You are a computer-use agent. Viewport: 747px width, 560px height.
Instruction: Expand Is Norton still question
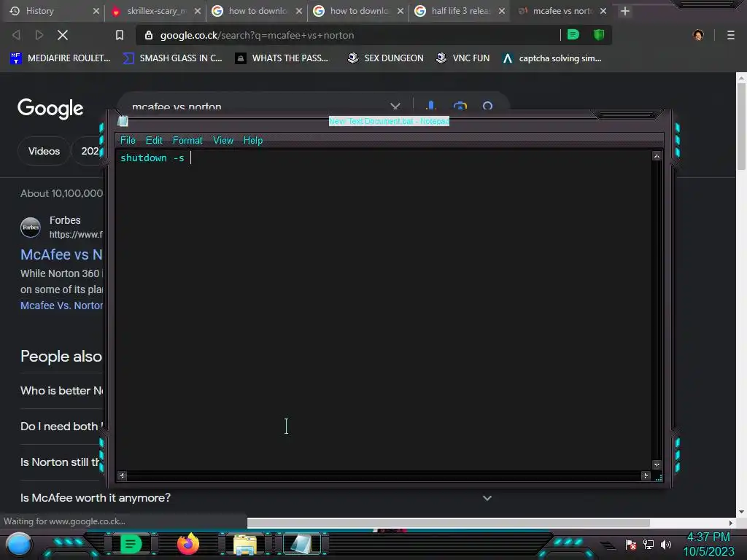pyautogui.click(x=61, y=462)
